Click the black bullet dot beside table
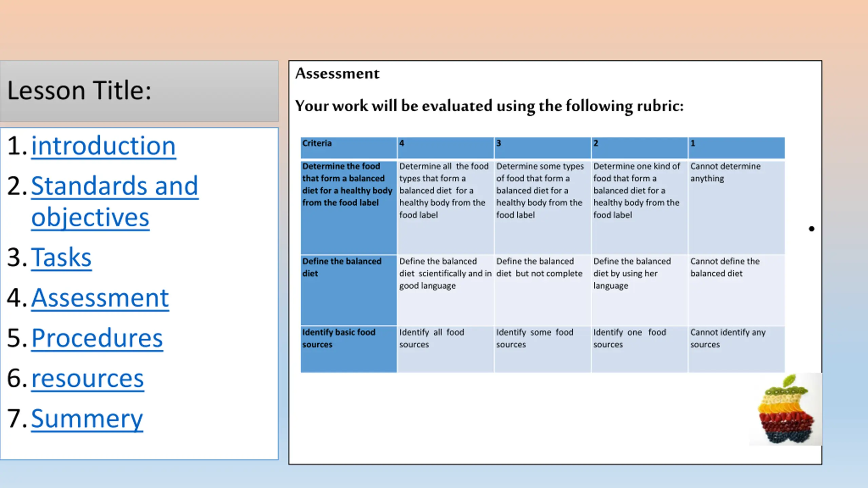This screenshot has height=488, width=868. pos(811,229)
